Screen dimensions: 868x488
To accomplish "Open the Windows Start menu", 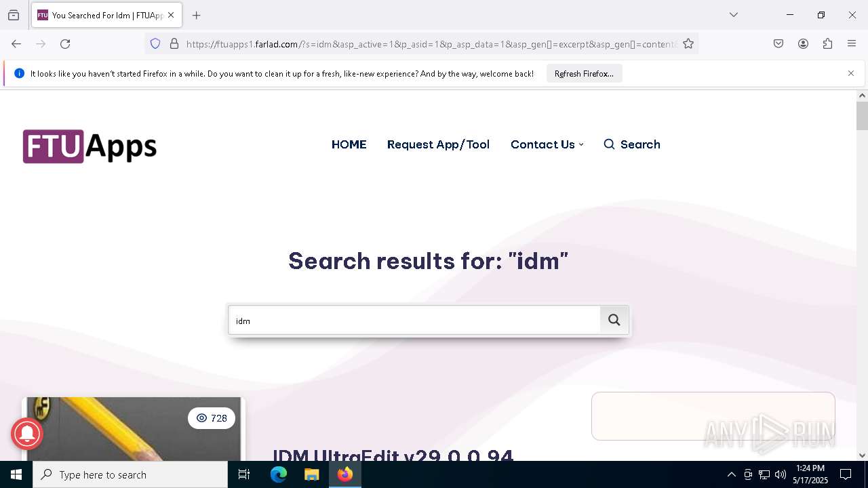I will pos(16,474).
